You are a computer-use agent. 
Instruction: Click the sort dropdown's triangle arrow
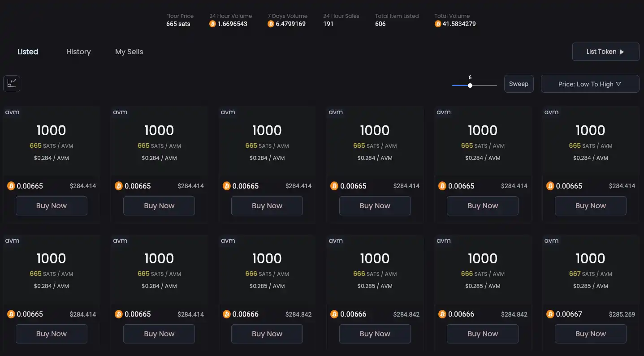pyautogui.click(x=618, y=84)
